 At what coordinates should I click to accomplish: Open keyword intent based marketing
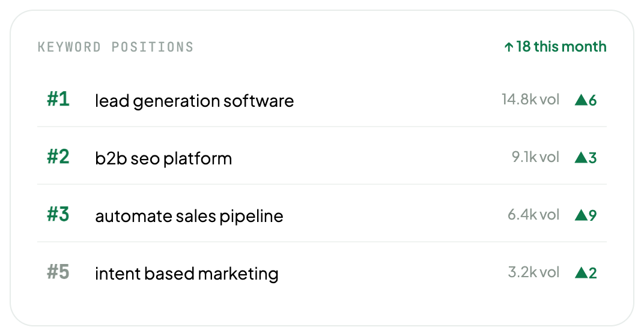[x=186, y=274]
